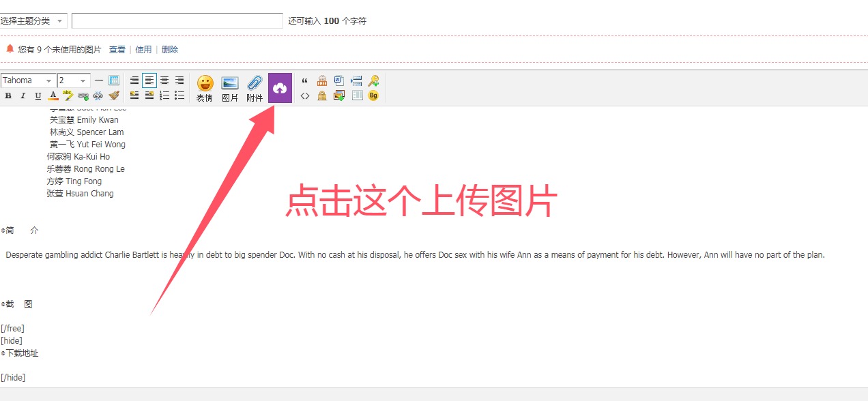Image resolution: width=868 pixels, height=401 pixels.
Task: Toggle italic formatting
Action: click(23, 95)
